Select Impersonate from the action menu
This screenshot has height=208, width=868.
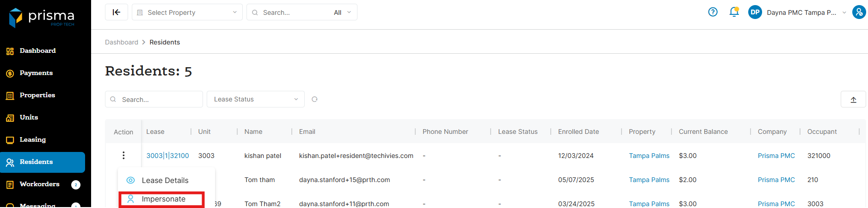tap(163, 199)
